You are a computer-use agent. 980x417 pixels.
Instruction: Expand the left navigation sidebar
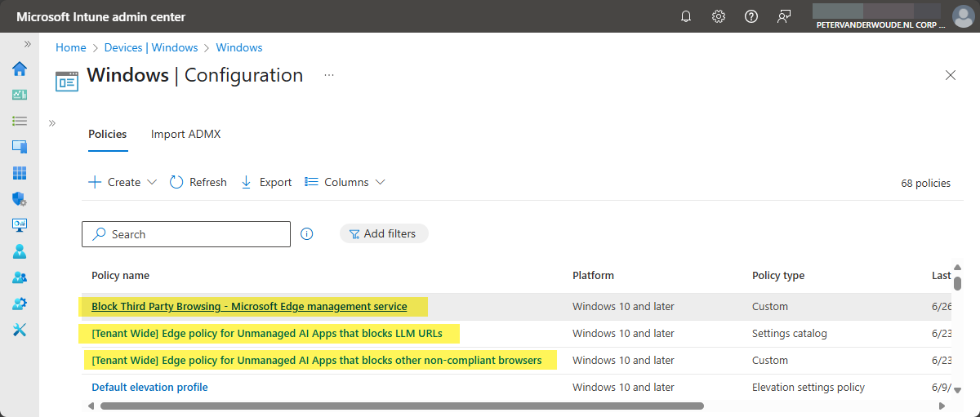pyautogui.click(x=27, y=44)
